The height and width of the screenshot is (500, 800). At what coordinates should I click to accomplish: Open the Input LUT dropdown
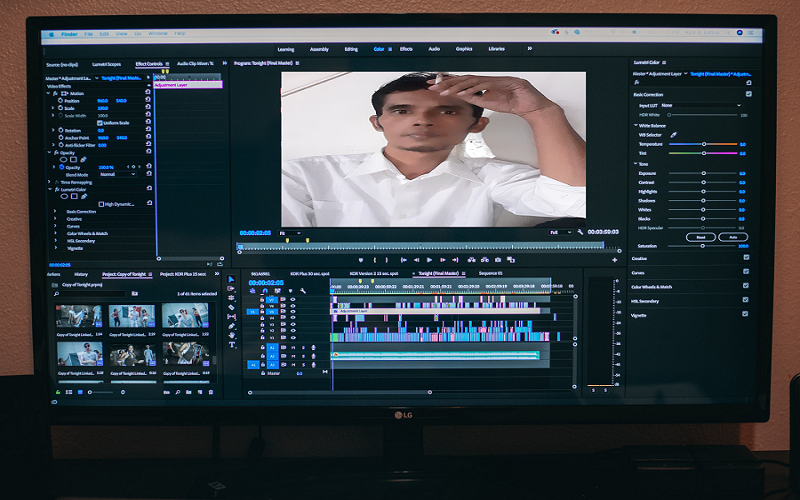[700, 105]
